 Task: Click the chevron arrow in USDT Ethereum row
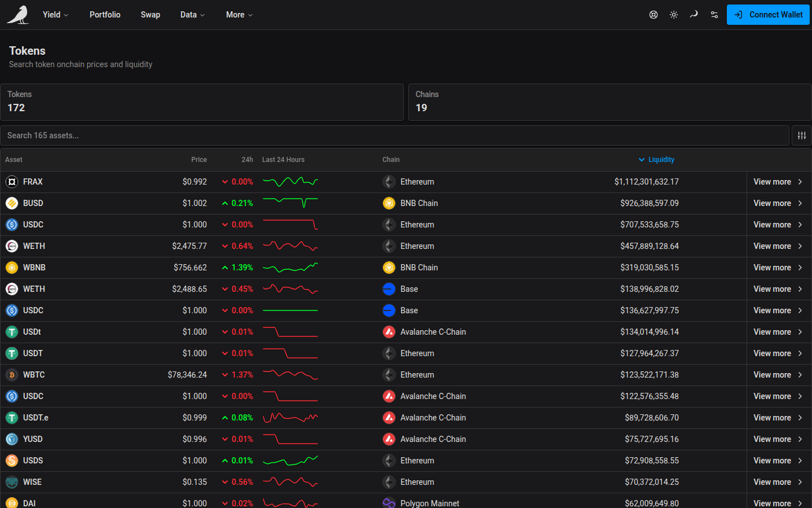click(x=800, y=353)
